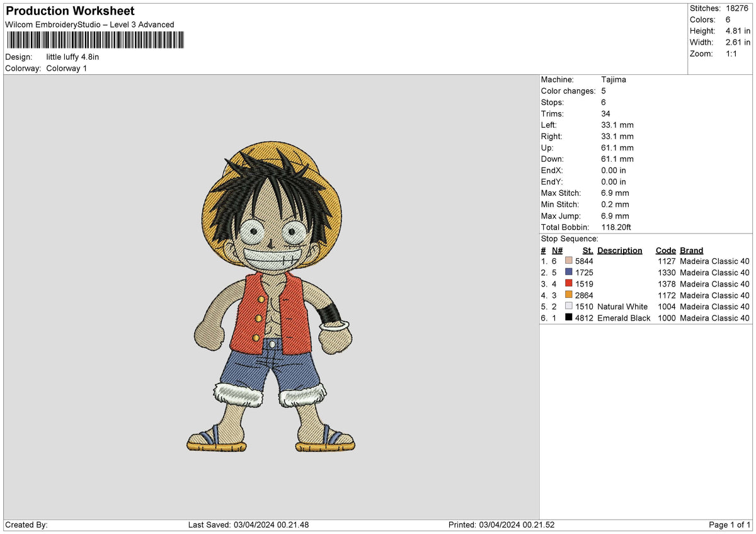Click the 'Stop Sequence:' heading

point(570,239)
